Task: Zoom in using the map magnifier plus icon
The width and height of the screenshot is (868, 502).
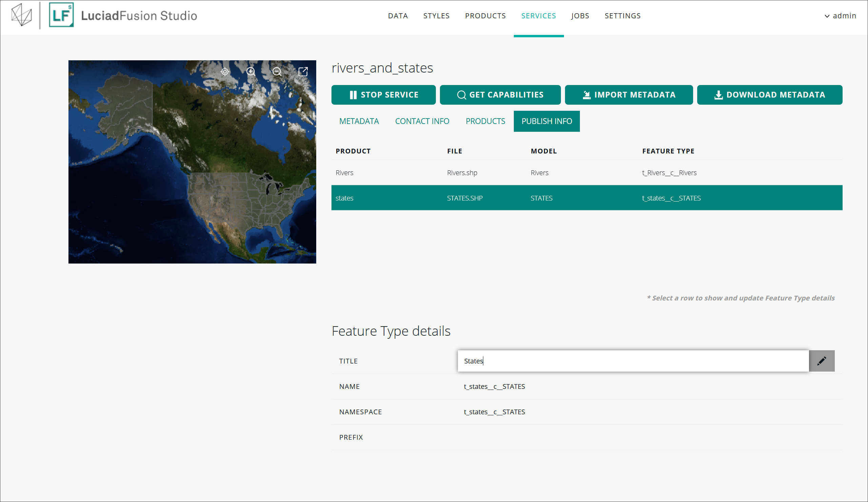Action: click(x=251, y=71)
